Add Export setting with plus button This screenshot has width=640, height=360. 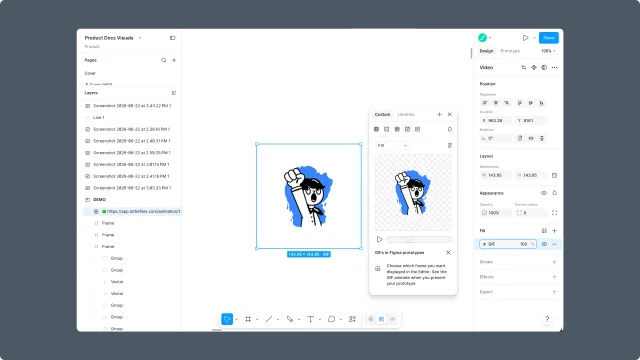tap(554, 292)
